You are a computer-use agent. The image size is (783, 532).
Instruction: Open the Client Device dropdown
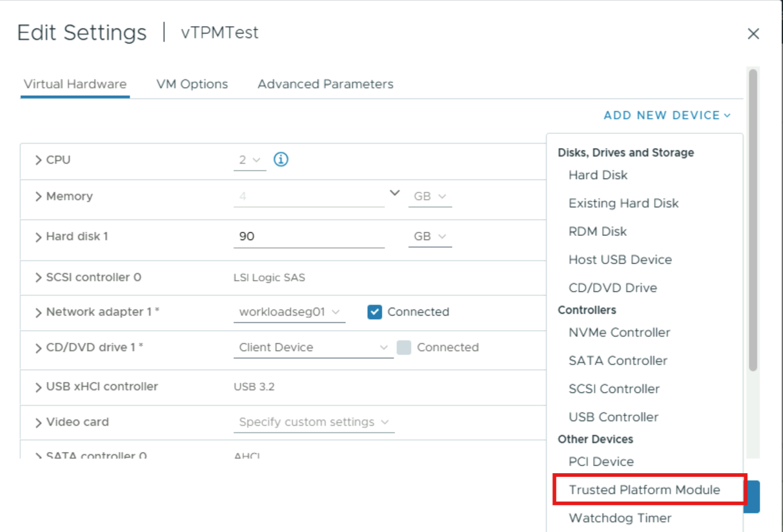click(x=313, y=348)
